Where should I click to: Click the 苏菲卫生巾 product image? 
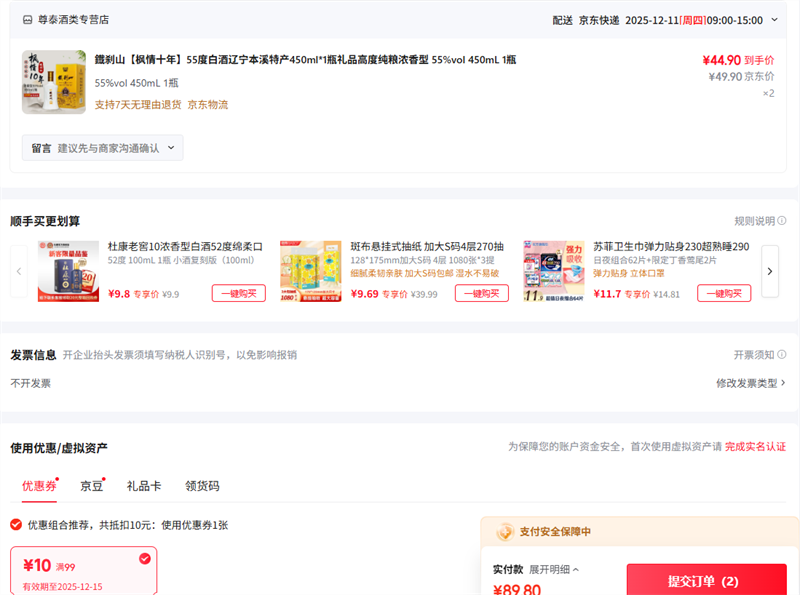[554, 271]
